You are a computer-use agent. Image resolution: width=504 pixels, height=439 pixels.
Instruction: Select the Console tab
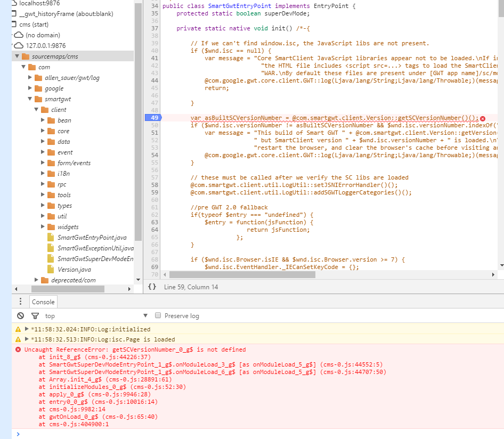click(x=43, y=302)
